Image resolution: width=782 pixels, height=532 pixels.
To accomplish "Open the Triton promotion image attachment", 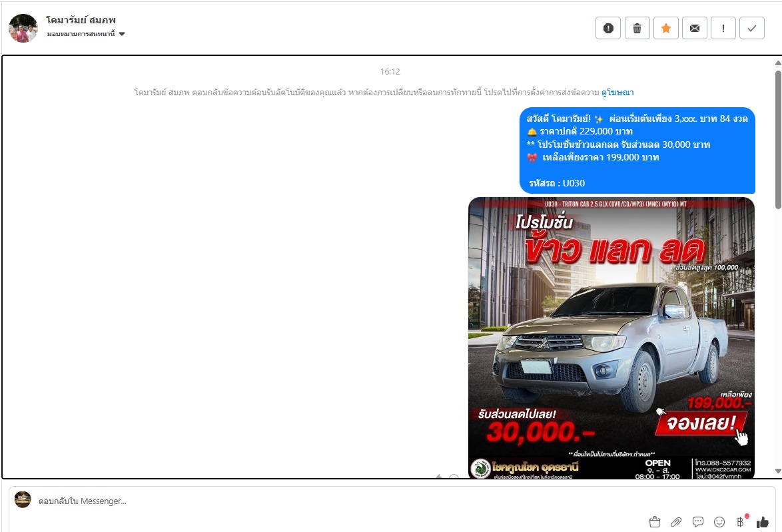I will [611, 338].
